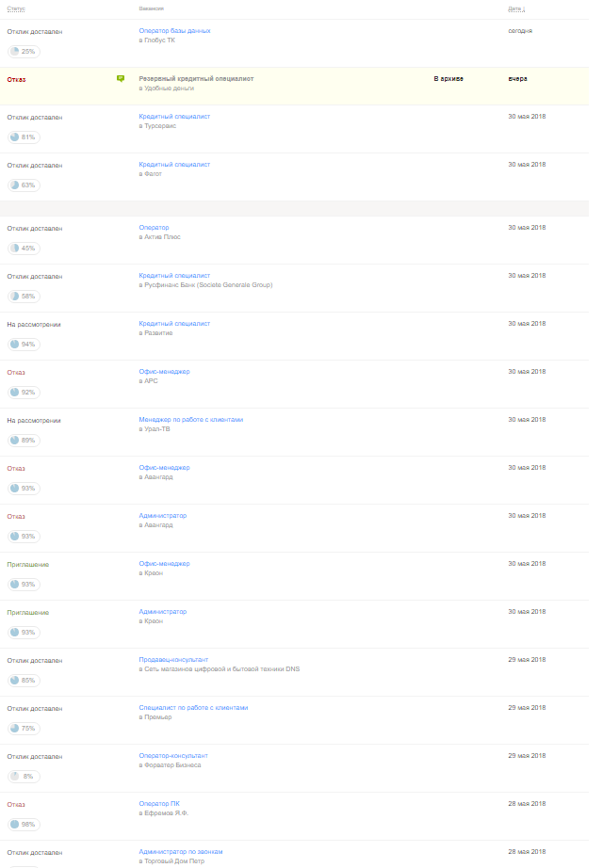
Task: Click the 58% badge on the Русфинанс Банк application
Action: click(21, 296)
